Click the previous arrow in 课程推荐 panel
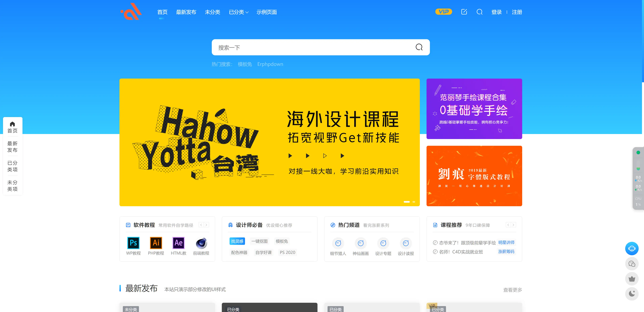Viewport: 644px width, 312px height. click(508, 225)
